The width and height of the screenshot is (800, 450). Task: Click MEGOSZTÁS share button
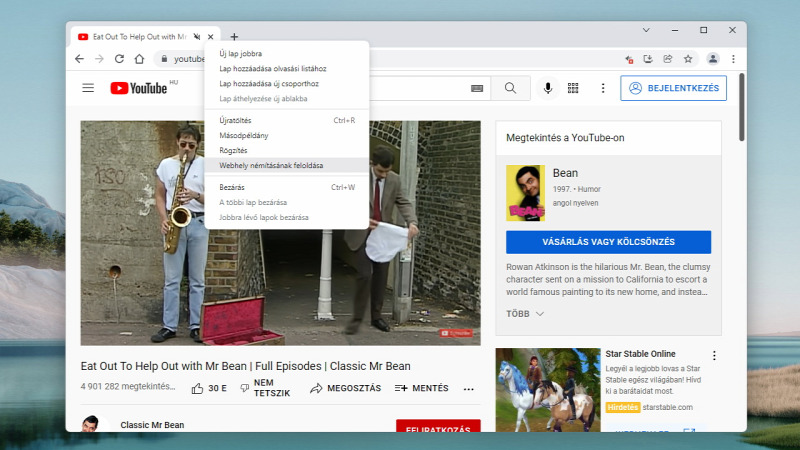(x=345, y=388)
